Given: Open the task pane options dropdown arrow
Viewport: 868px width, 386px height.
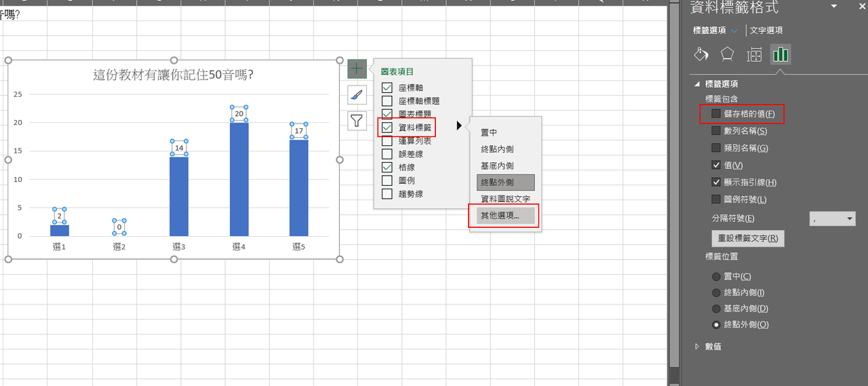Looking at the screenshot, I should point(833,7).
